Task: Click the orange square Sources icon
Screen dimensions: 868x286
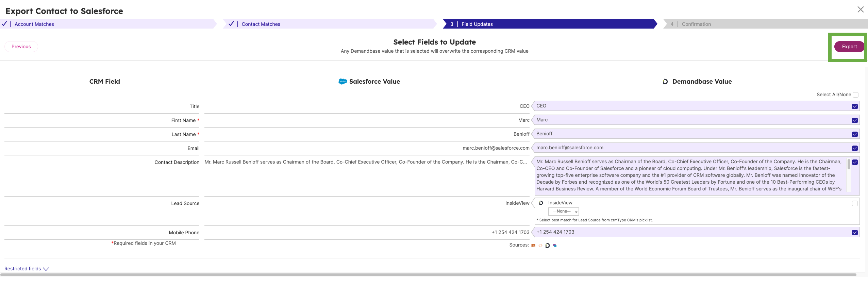Action: coord(533,246)
